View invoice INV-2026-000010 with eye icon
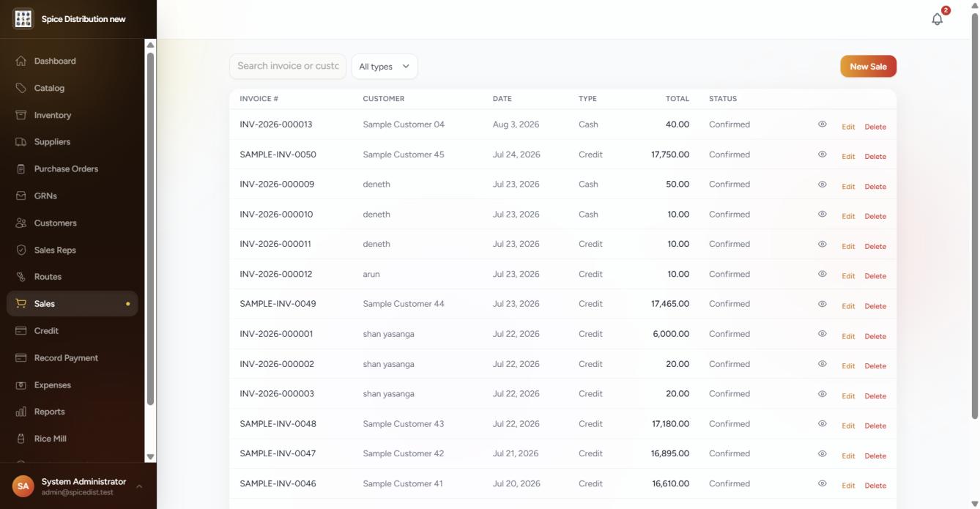Screen dimensions: 980x509 tap(822, 215)
